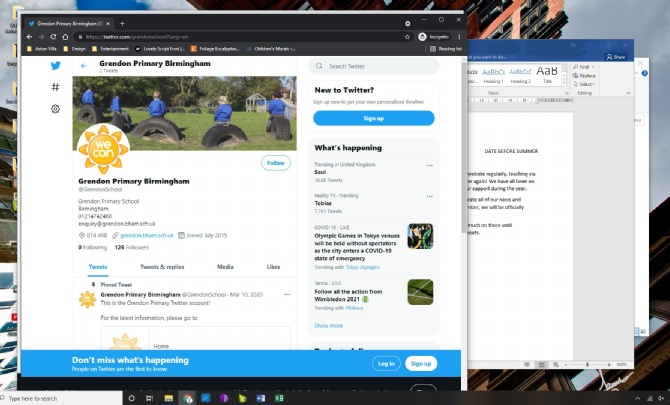The height and width of the screenshot is (405, 670).
Task: Click Type here to search on taskbar
Action: pyautogui.click(x=61, y=398)
